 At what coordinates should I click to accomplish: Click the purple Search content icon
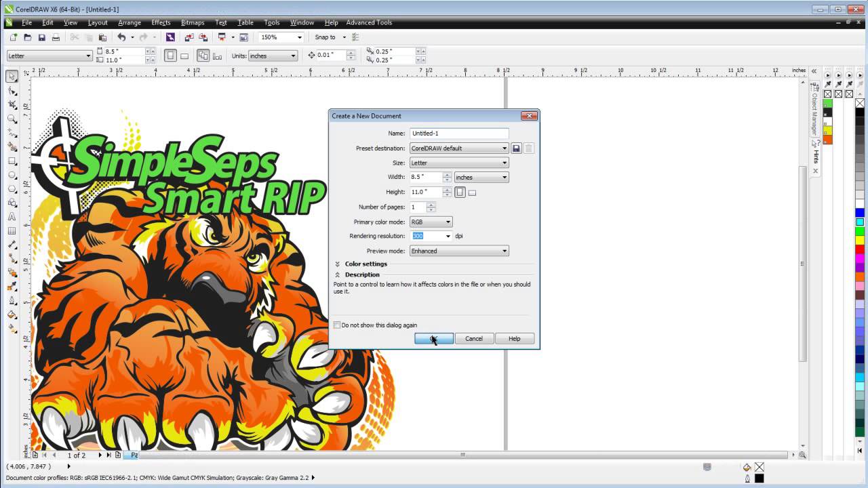pyautogui.click(x=170, y=37)
